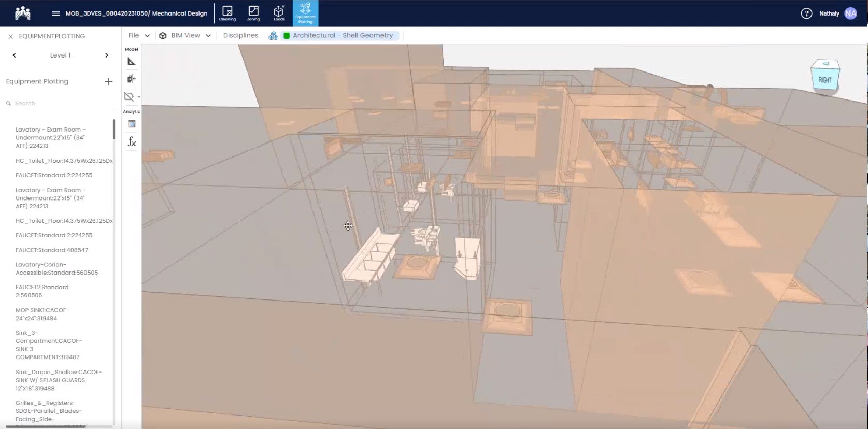868x429 pixels.
Task: Expand the File dropdown menu
Action: [x=139, y=35]
